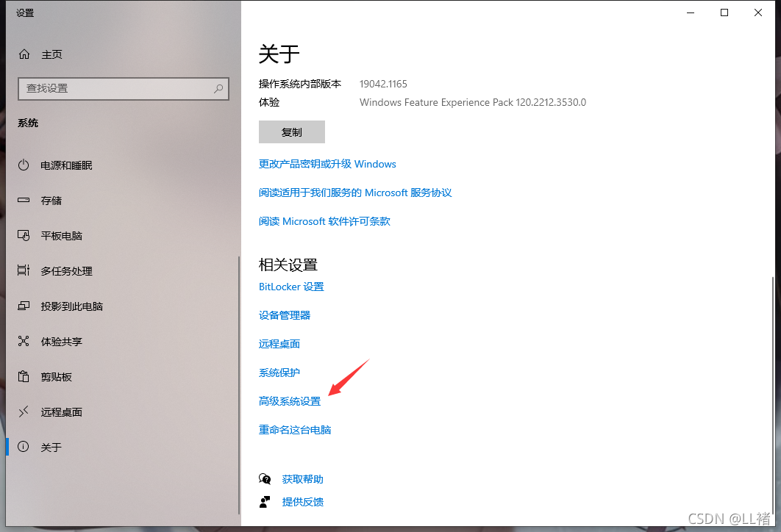Click the 复制 button
The width and height of the screenshot is (781, 532).
pos(291,132)
